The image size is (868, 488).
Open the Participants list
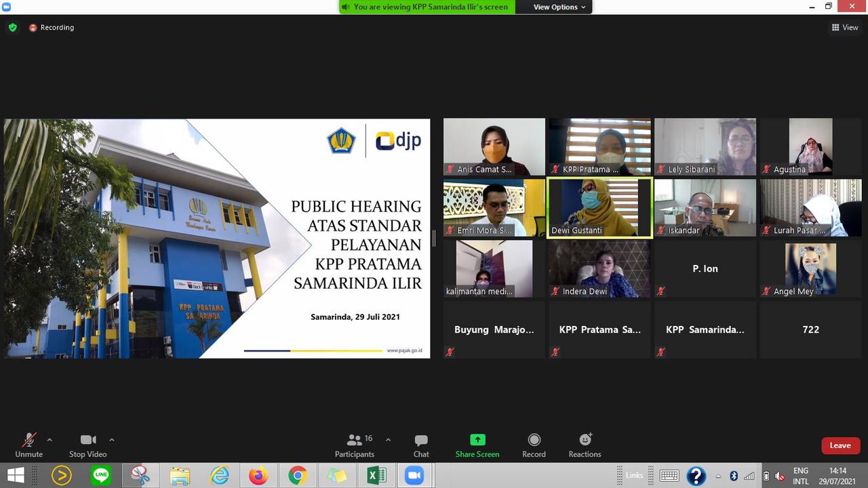(x=355, y=445)
